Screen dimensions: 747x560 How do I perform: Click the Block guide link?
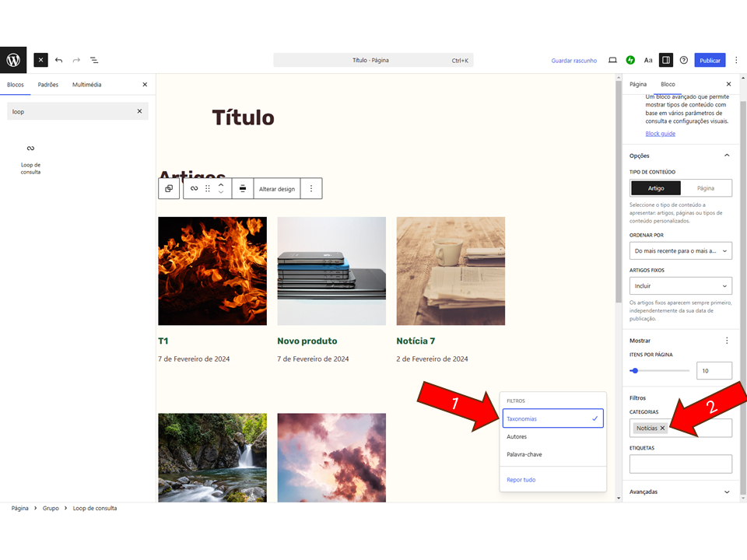click(x=660, y=134)
